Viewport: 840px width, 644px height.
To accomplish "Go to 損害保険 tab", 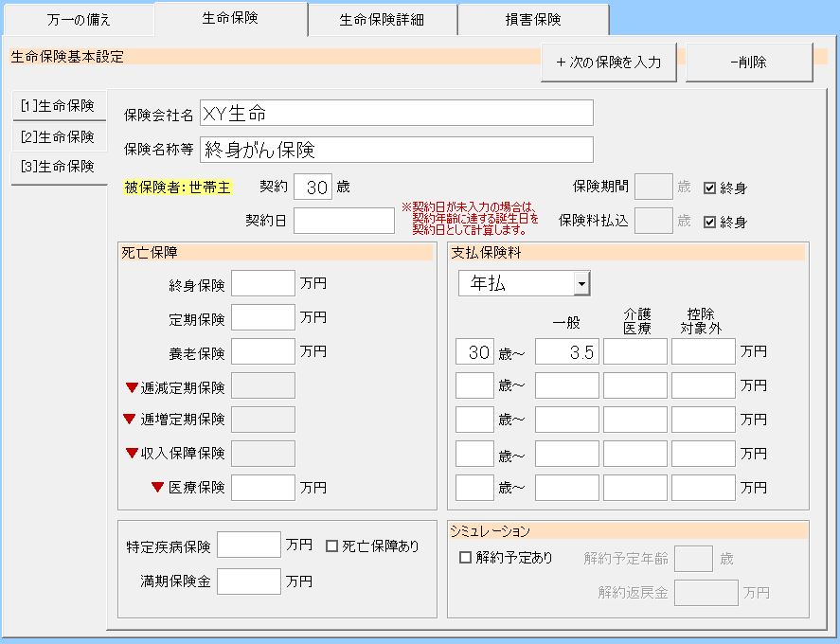I will [532, 20].
